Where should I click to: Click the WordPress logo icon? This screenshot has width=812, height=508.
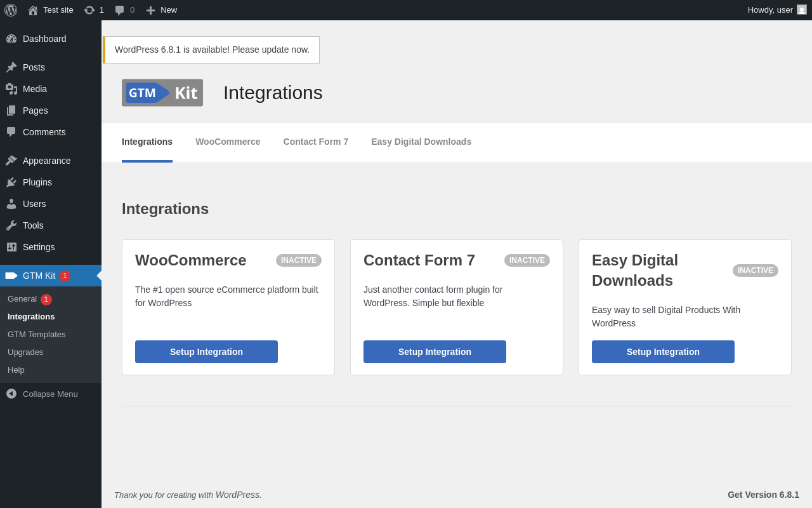[11, 10]
